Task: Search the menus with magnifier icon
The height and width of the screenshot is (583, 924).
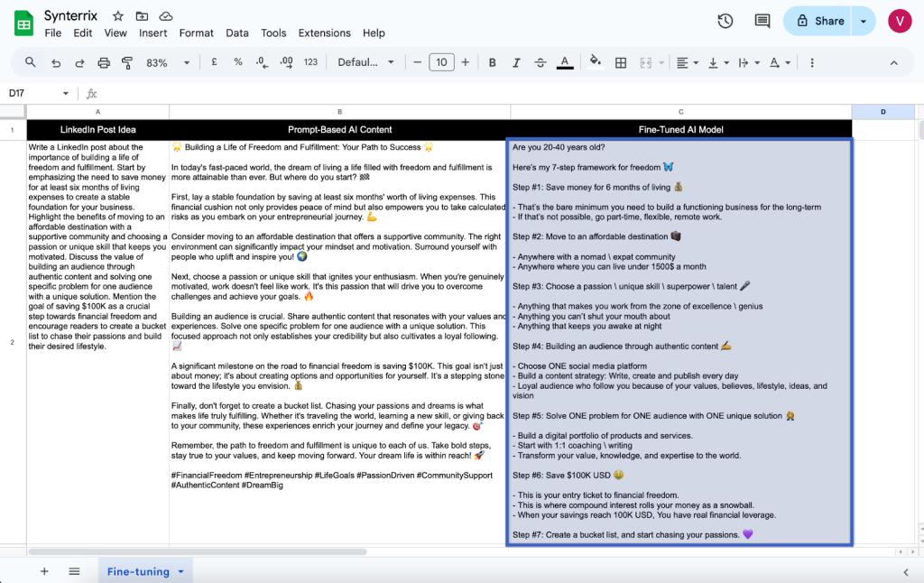Action: (x=30, y=62)
